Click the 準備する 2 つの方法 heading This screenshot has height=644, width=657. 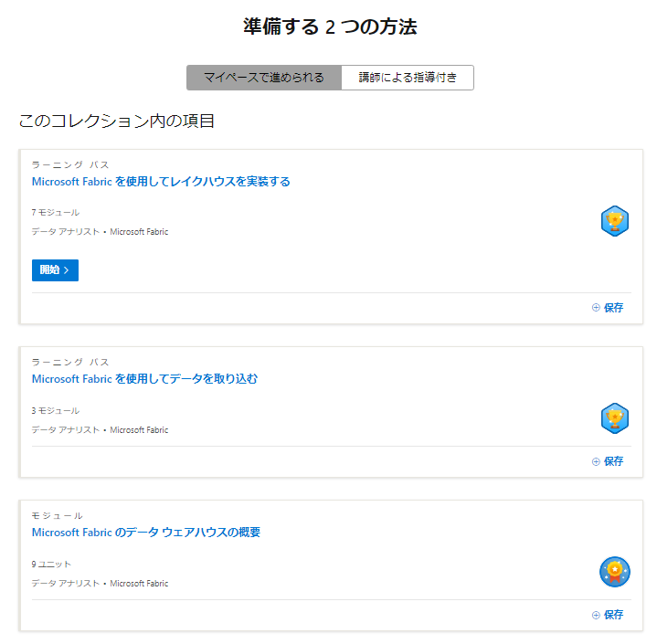click(330, 26)
